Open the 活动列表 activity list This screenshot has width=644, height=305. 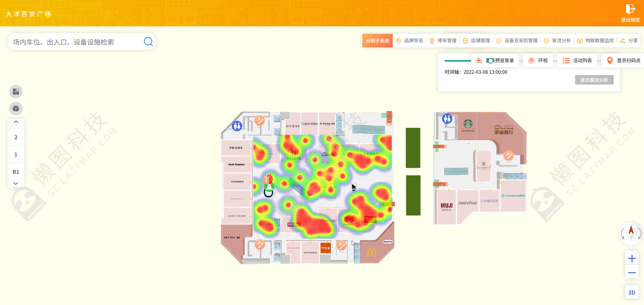coord(577,61)
